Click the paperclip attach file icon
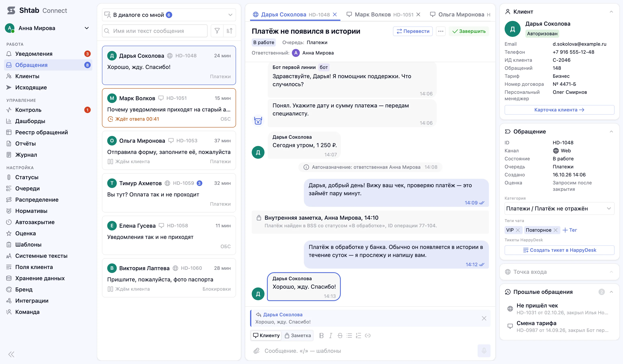This screenshot has width=623, height=364. 256,351
